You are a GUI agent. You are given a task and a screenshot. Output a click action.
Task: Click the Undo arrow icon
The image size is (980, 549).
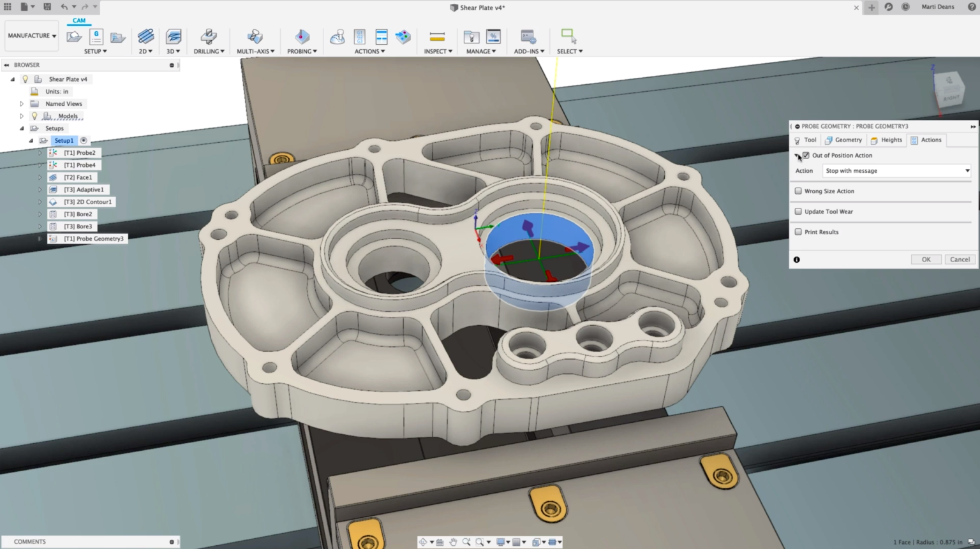coord(64,7)
